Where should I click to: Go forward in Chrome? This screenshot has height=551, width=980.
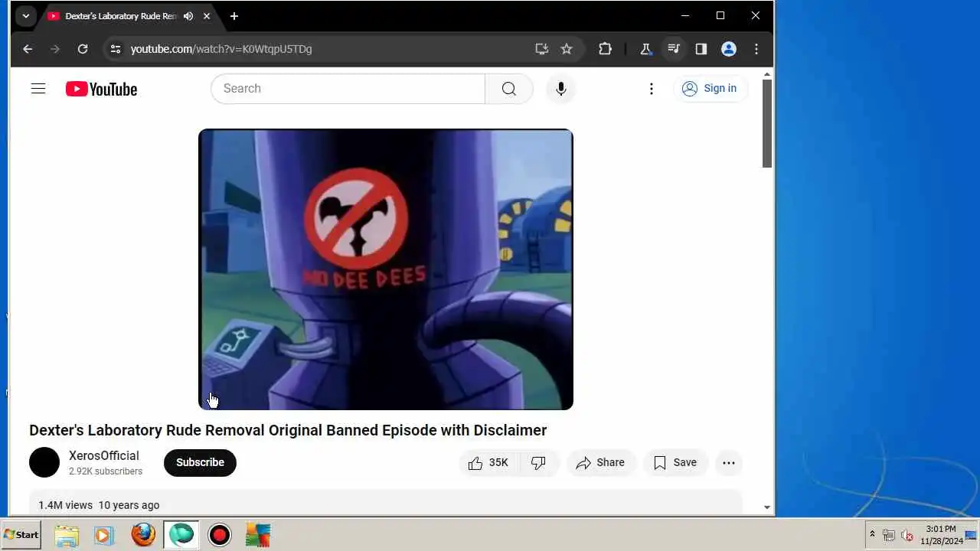[55, 49]
